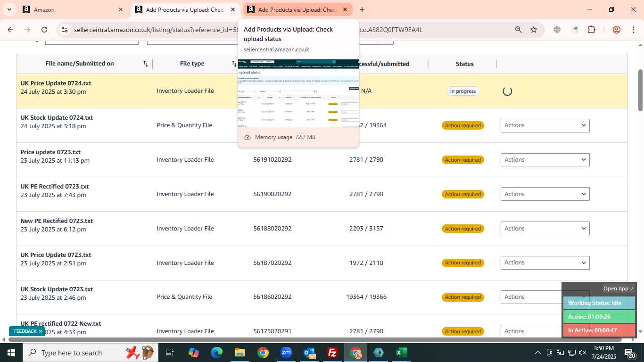Click the In progress status badge
The height and width of the screenshot is (362, 644).
pyautogui.click(x=463, y=91)
